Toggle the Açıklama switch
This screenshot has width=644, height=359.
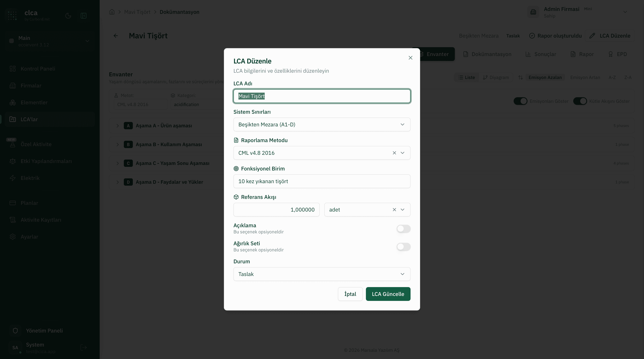pos(403,229)
